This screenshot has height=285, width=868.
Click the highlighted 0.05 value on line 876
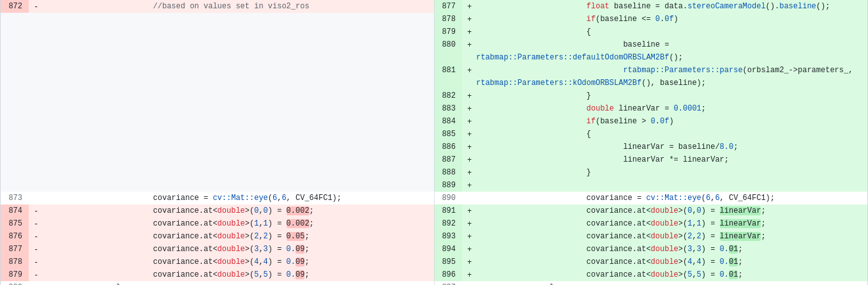point(295,236)
